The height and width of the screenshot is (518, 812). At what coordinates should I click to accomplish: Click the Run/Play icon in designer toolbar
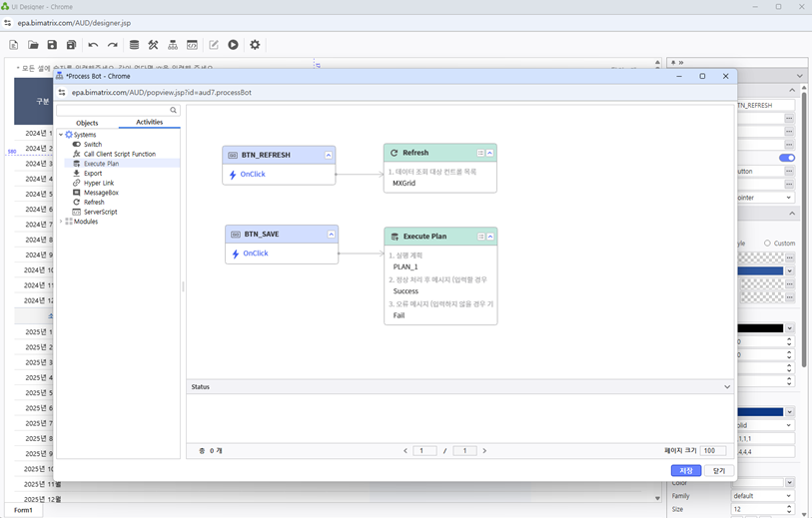point(233,45)
